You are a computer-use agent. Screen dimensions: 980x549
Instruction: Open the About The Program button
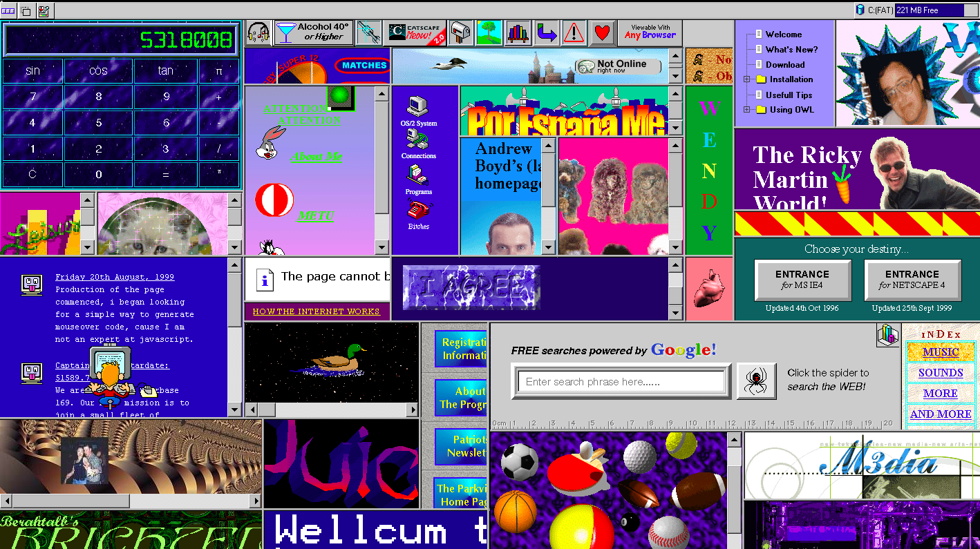[x=462, y=398]
